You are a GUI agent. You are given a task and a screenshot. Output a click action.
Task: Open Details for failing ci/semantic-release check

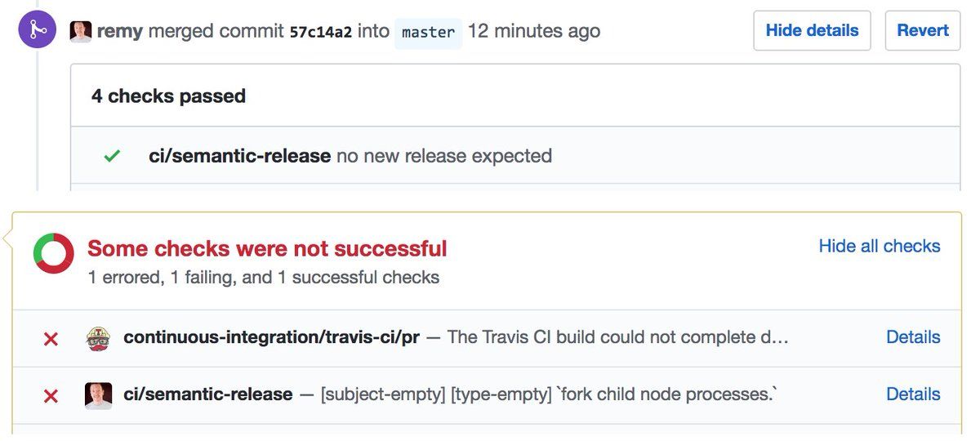(913, 394)
